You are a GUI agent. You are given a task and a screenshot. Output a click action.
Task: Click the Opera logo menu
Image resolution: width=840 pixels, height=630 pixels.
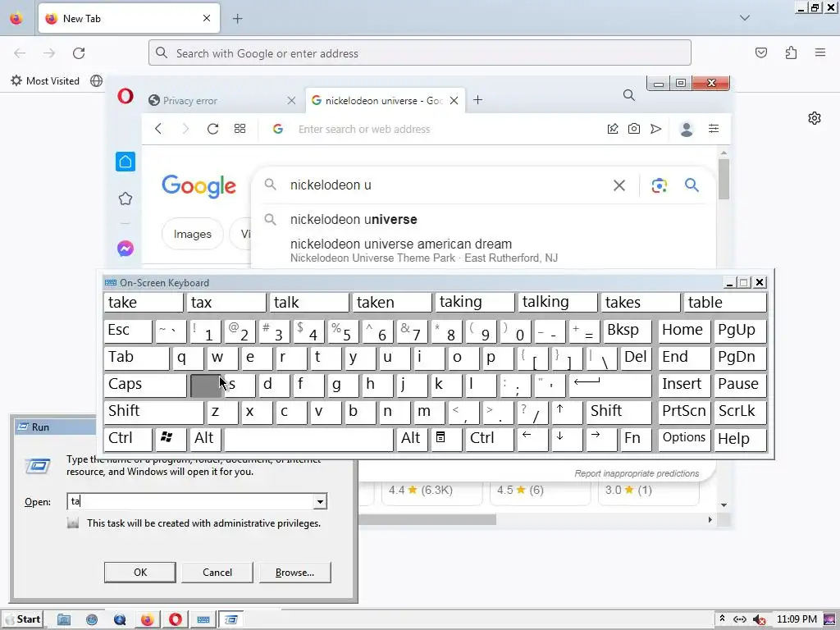tap(126, 97)
